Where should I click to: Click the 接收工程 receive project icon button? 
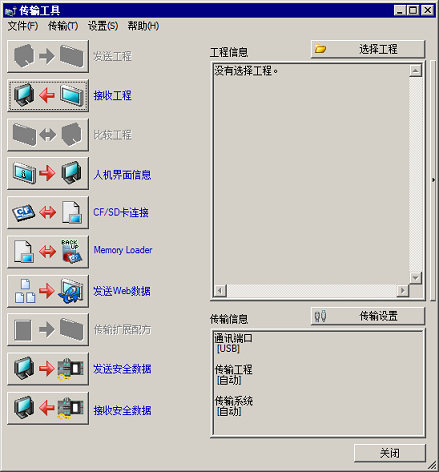click(48, 96)
